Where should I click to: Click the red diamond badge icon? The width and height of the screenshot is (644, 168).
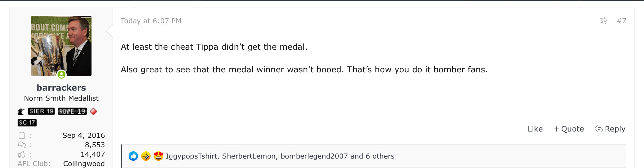(x=93, y=111)
